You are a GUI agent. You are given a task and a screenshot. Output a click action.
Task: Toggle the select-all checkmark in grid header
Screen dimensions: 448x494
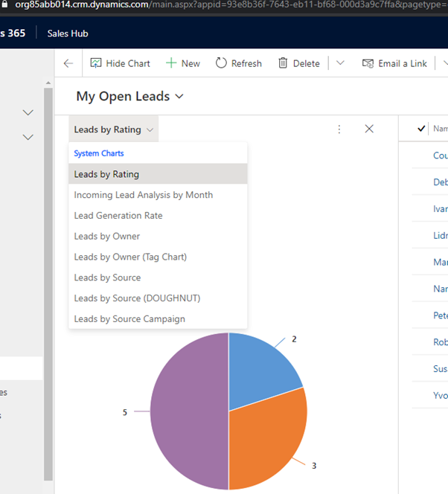[422, 129]
